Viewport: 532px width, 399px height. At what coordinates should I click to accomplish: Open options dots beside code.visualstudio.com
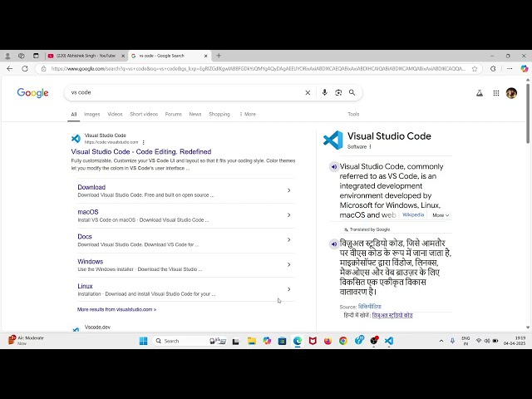[x=144, y=142]
